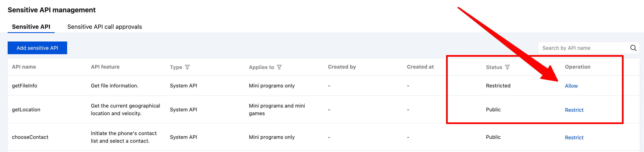This screenshot has height=152, width=644.
Task: Restrict the chooseContact API
Action: pyautogui.click(x=574, y=138)
